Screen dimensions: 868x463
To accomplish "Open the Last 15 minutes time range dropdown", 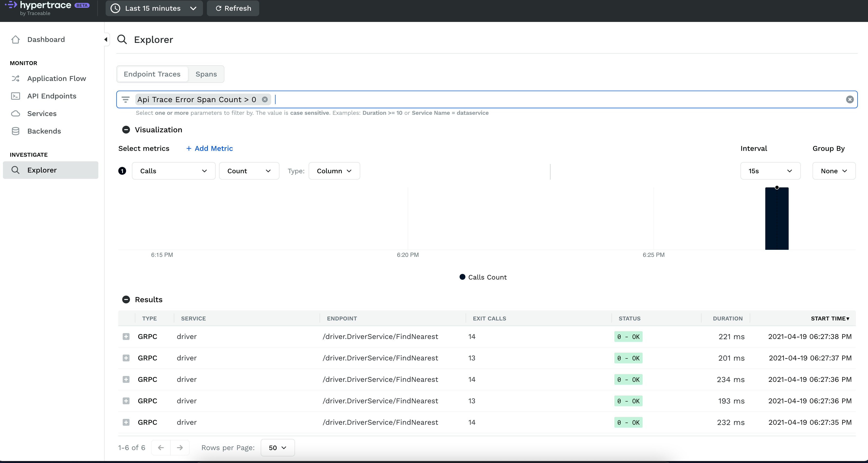I will tap(154, 8).
